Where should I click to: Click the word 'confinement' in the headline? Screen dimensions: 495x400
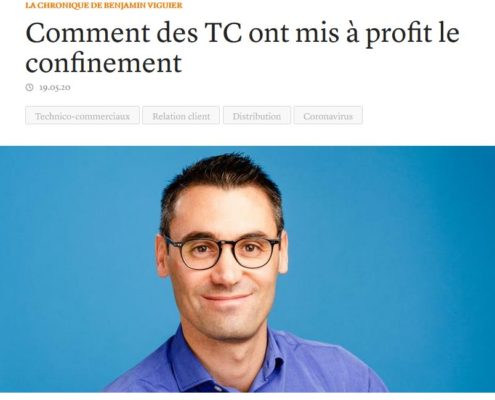point(104,63)
